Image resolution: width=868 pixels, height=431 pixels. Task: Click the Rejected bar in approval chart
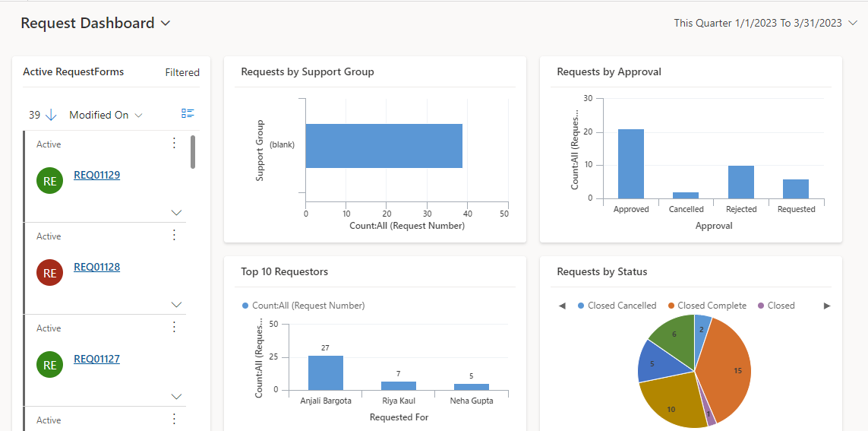click(x=740, y=182)
